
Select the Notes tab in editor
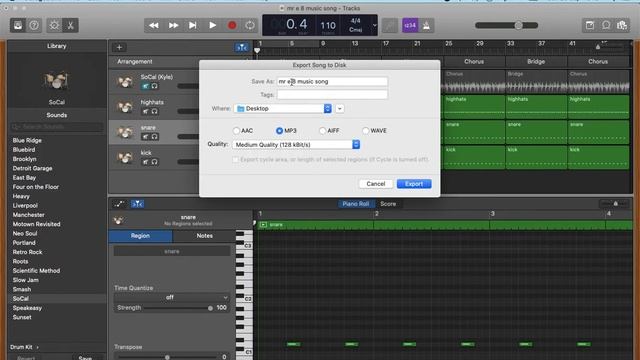click(x=204, y=236)
